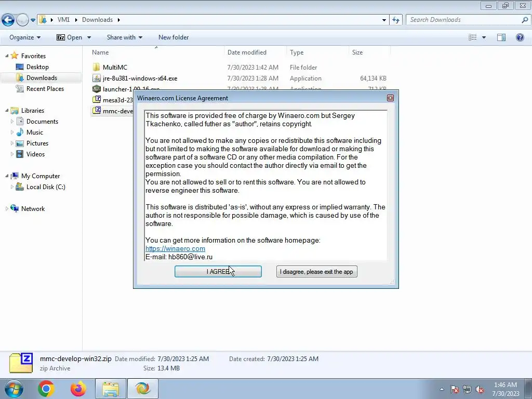Click the Windows Start orb

(x=13, y=389)
